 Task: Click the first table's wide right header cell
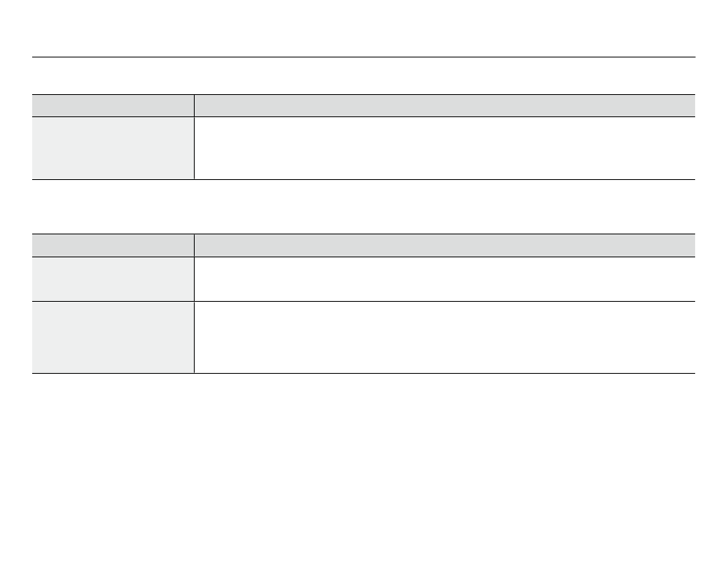(444, 106)
